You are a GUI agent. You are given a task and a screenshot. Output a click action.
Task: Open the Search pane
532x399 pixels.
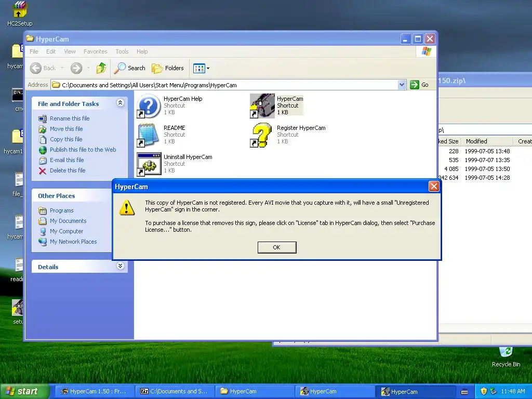pyautogui.click(x=129, y=68)
